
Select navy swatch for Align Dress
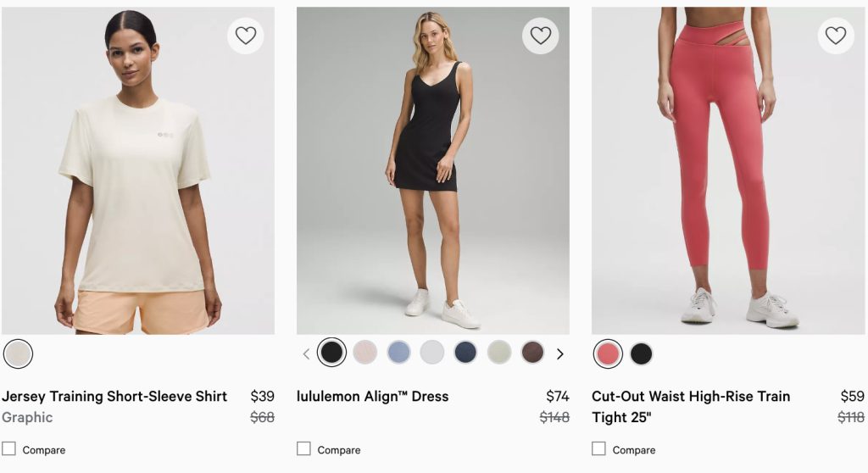coord(465,353)
